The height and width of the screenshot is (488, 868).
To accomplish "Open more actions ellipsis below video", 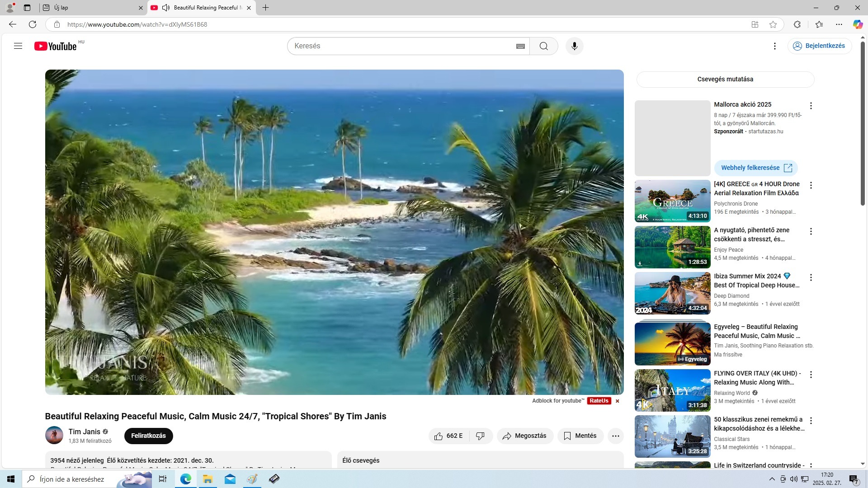I will (x=615, y=436).
